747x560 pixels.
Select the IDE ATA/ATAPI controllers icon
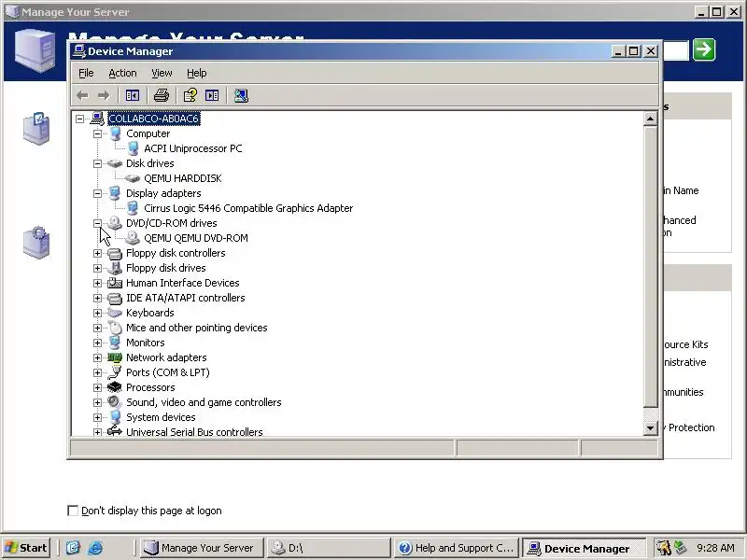(115, 298)
